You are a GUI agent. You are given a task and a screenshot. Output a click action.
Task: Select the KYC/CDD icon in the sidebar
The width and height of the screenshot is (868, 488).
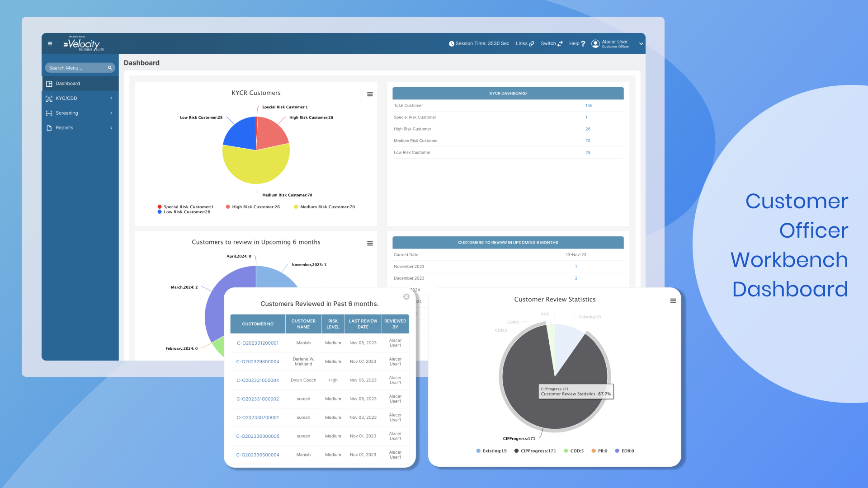[x=49, y=98]
